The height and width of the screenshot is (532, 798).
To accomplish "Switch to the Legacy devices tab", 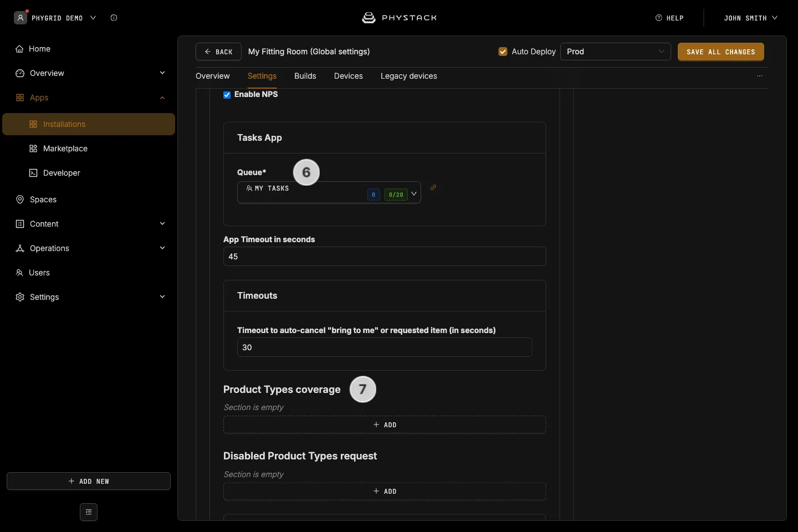I will (409, 76).
